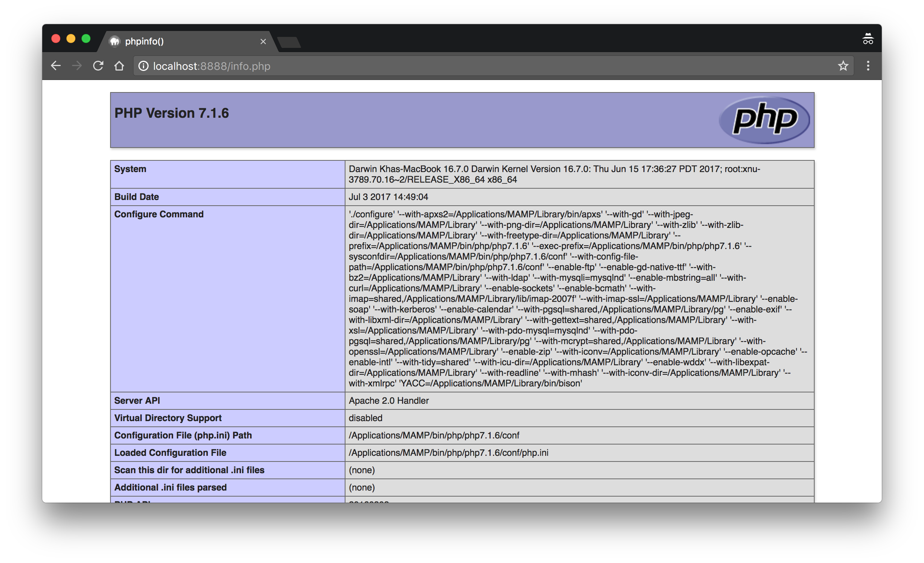This screenshot has width=924, height=563.
Task: Click (none) beside Additional .ini files parsed
Action: click(x=362, y=488)
